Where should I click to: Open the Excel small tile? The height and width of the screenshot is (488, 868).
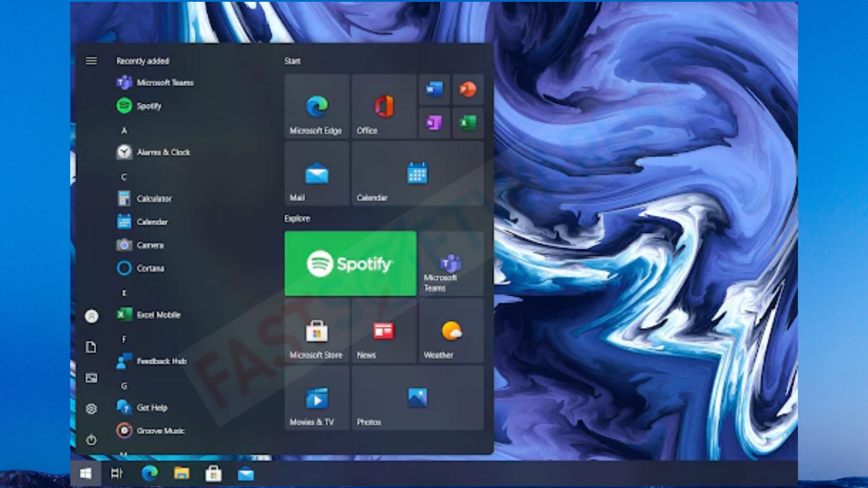coord(468,123)
